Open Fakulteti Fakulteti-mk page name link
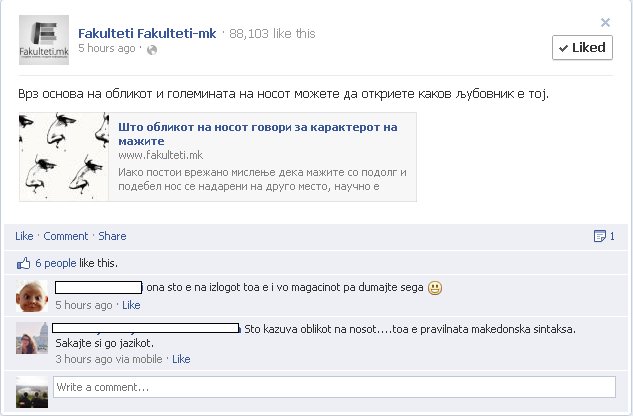 pos(147,33)
